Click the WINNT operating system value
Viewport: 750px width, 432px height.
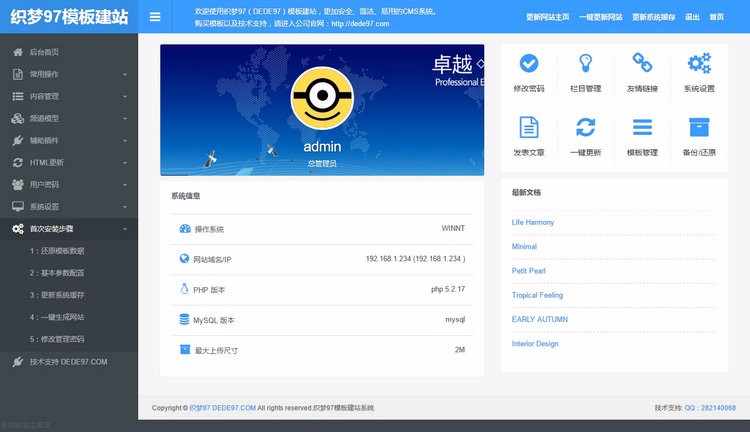point(453,228)
